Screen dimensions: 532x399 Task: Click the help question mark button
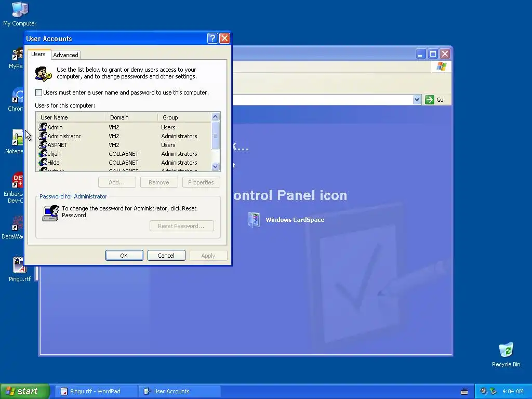click(x=212, y=38)
